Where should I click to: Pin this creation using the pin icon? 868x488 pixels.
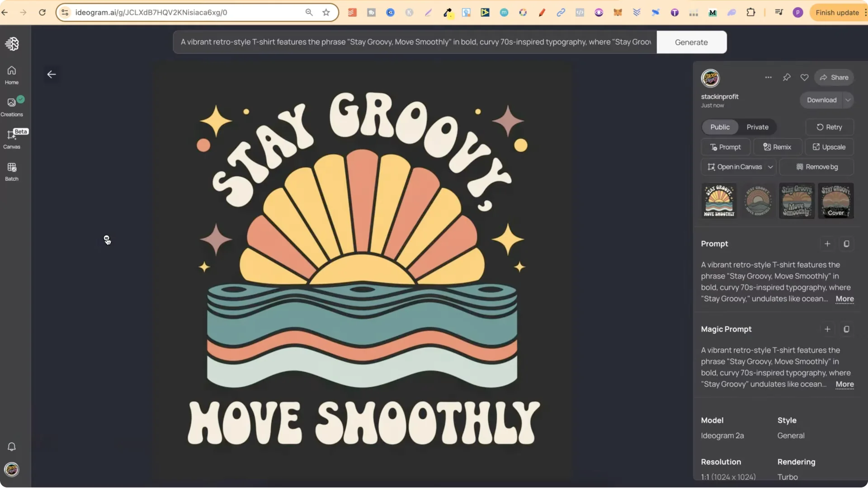[x=787, y=77]
